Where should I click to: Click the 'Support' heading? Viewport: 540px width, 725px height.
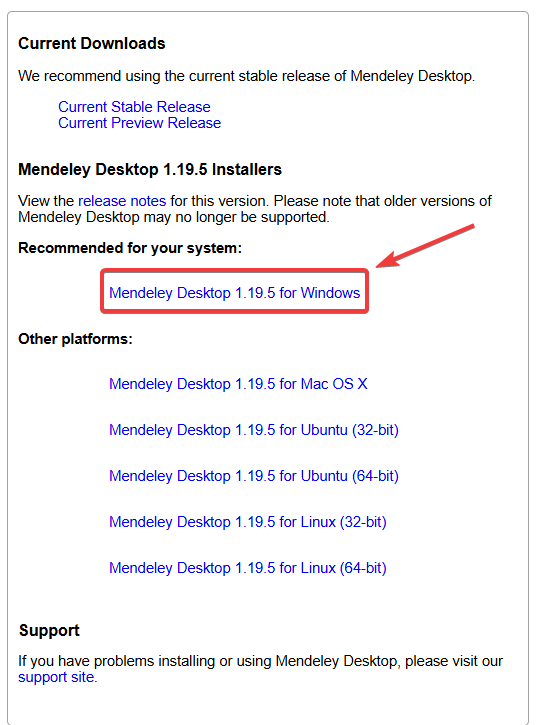coord(49,630)
